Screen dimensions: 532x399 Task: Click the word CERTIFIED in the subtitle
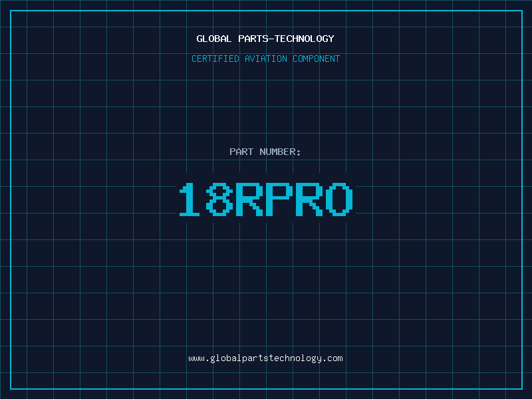[x=215, y=59]
